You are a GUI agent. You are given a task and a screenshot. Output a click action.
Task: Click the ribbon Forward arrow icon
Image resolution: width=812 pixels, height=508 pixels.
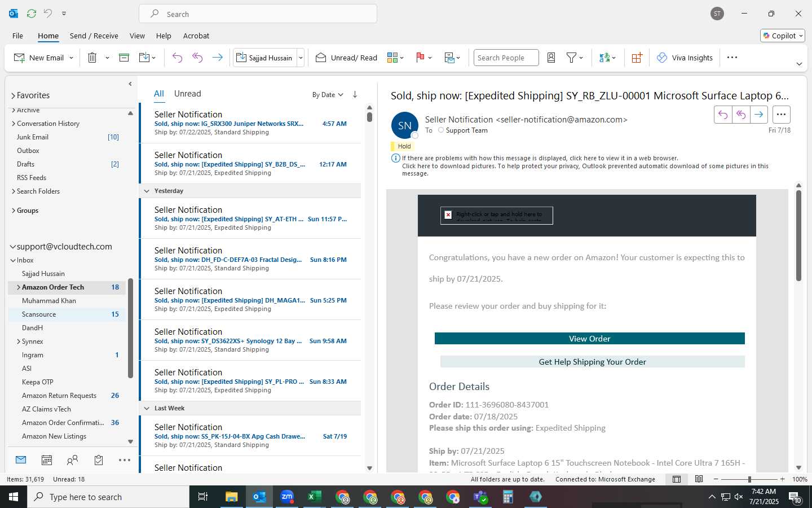[x=217, y=58]
